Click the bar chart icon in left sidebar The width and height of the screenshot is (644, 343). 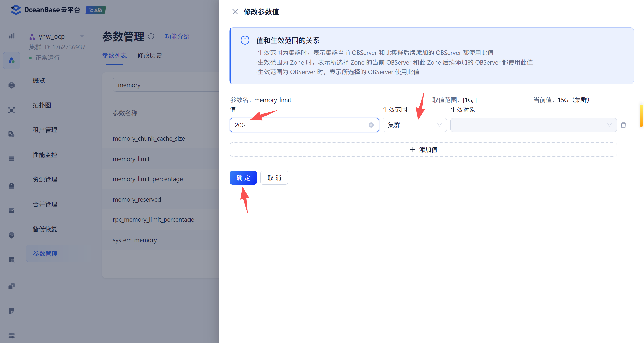(11, 36)
